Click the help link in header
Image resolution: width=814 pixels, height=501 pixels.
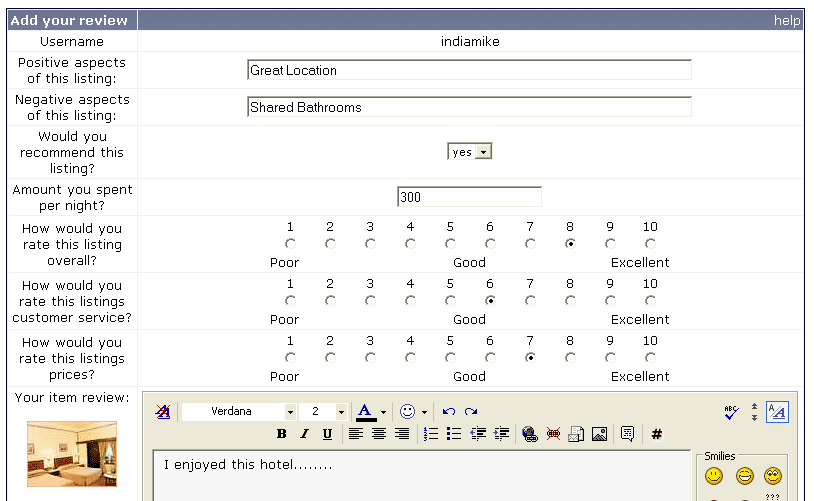tap(787, 20)
